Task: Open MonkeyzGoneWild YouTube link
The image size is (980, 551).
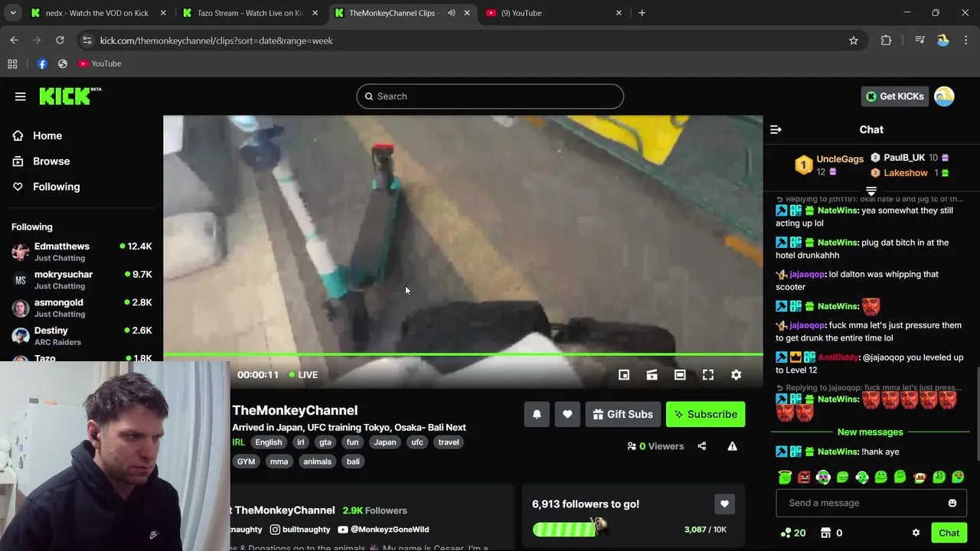Action: click(x=384, y=530)
